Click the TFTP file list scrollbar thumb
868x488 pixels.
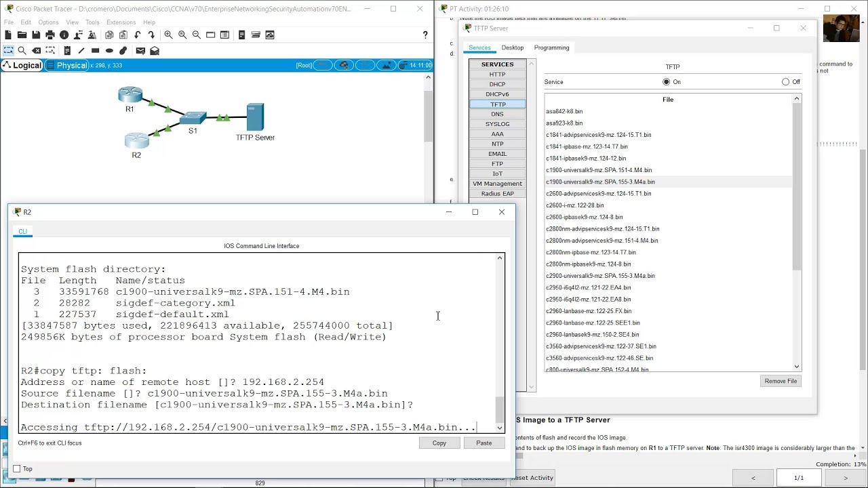797,188
